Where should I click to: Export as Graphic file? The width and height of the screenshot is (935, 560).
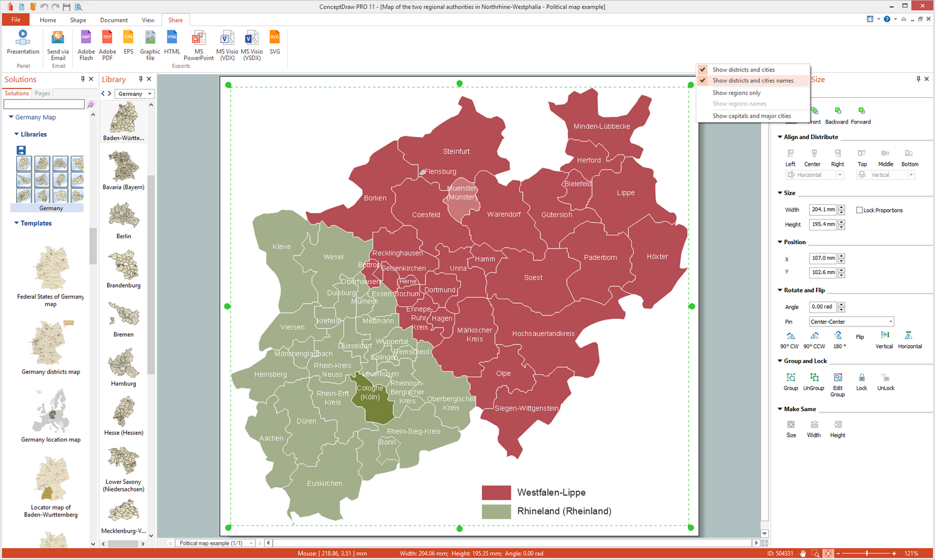(x=150, y=45)
